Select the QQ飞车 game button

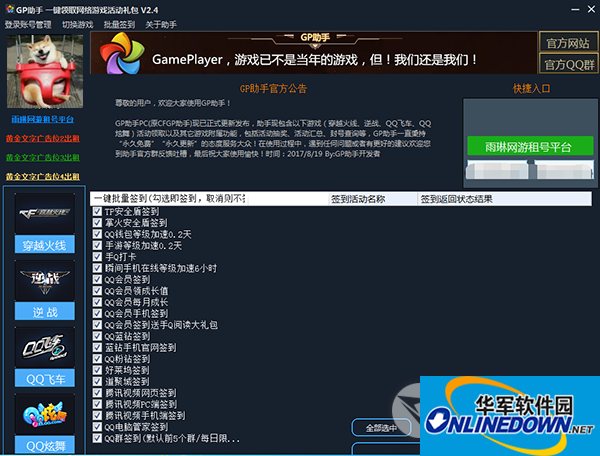click(45, 379)
